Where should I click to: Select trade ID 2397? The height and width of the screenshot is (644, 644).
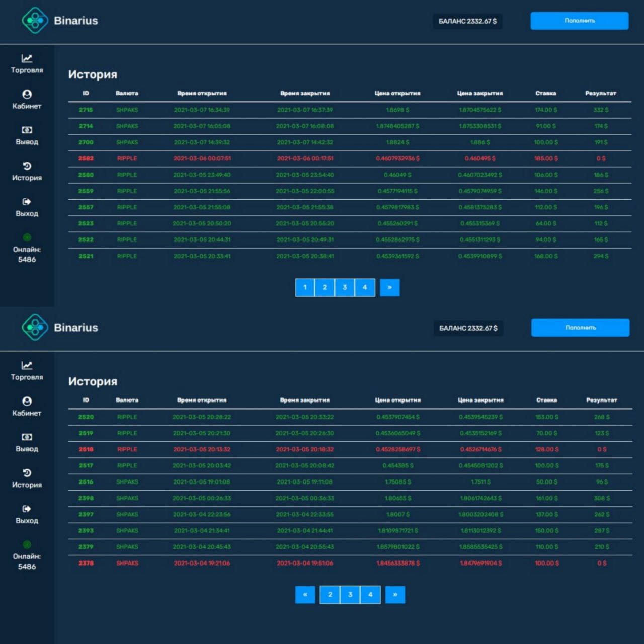86,514
